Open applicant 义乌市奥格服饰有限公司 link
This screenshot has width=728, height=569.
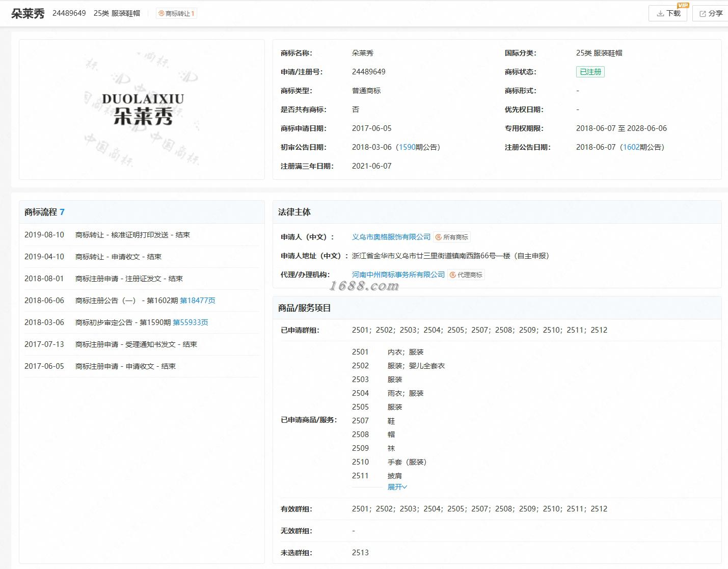click(x=391, y=237)
